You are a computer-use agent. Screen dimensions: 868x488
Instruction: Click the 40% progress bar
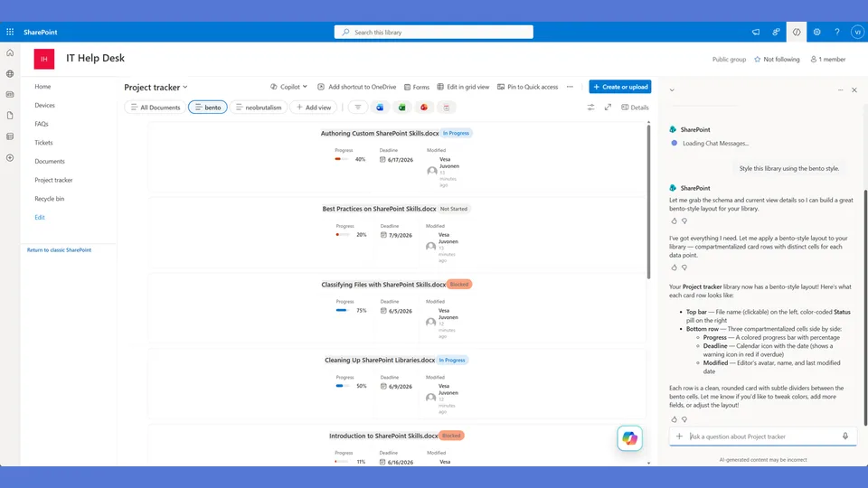pos(342,159)
